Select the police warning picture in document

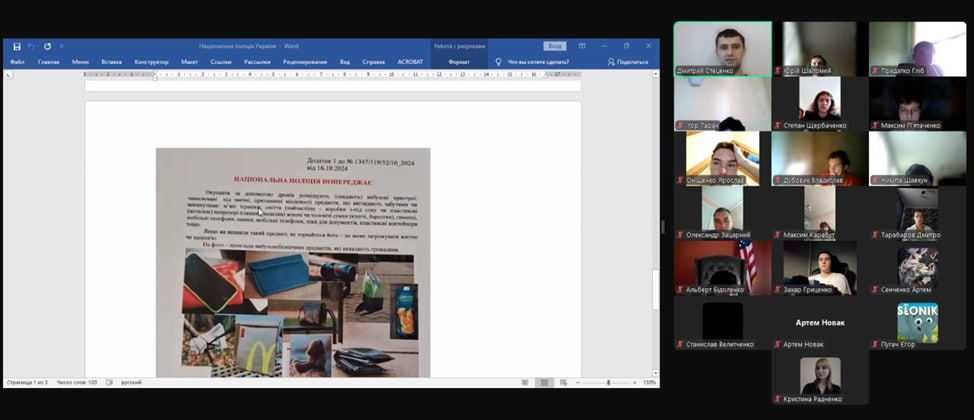point(293,262)
